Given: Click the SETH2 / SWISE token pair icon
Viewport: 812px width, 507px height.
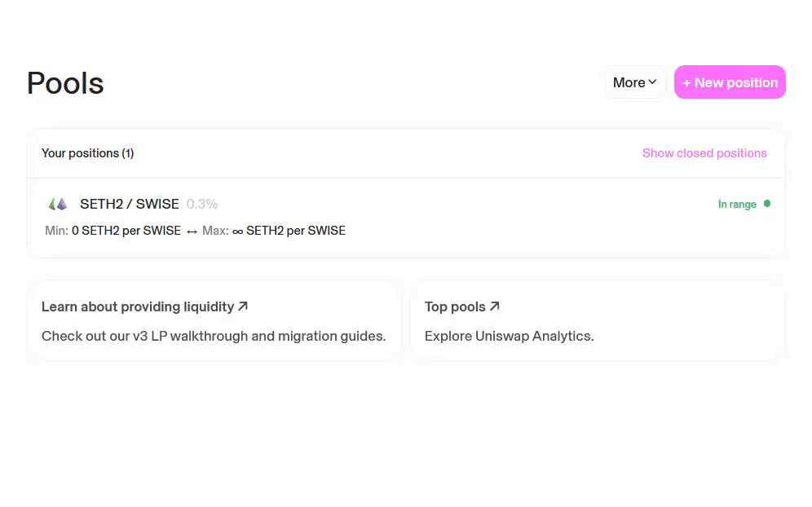Looking at the screenshot, I should pyautogui.click(x=57, y=204).
